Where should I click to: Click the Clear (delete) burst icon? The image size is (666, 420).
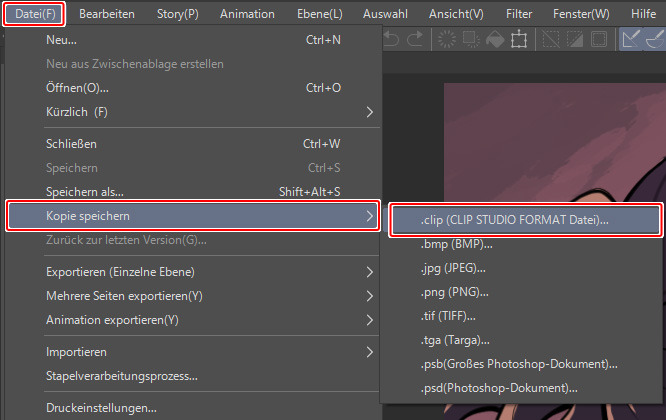[447, 40]
